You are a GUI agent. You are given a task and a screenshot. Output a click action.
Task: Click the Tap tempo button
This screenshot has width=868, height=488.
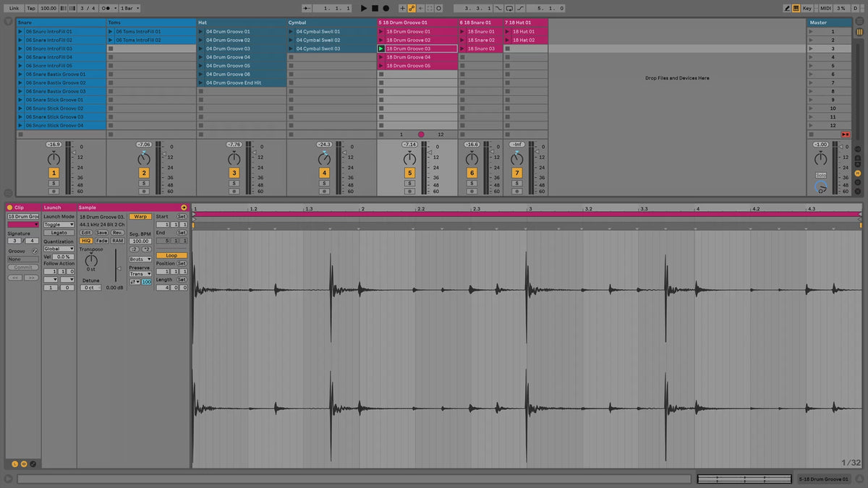coord(31,8)
